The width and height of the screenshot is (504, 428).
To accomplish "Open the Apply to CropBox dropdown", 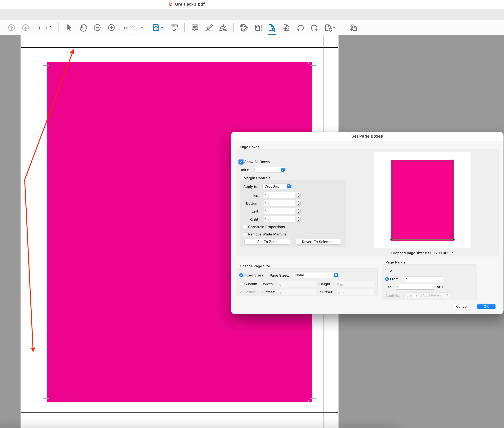I will pos(277,186).
